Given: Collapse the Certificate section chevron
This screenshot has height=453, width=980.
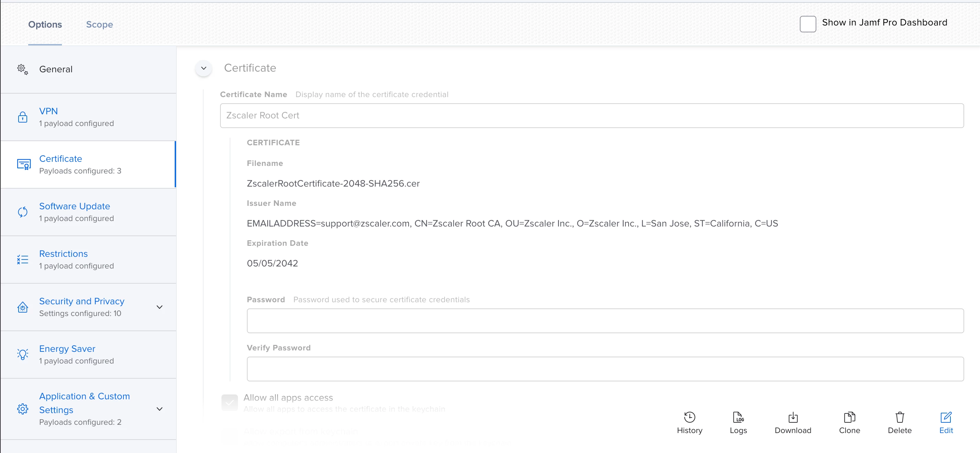Looking at the screenshot, I should (x=204, y=68).
